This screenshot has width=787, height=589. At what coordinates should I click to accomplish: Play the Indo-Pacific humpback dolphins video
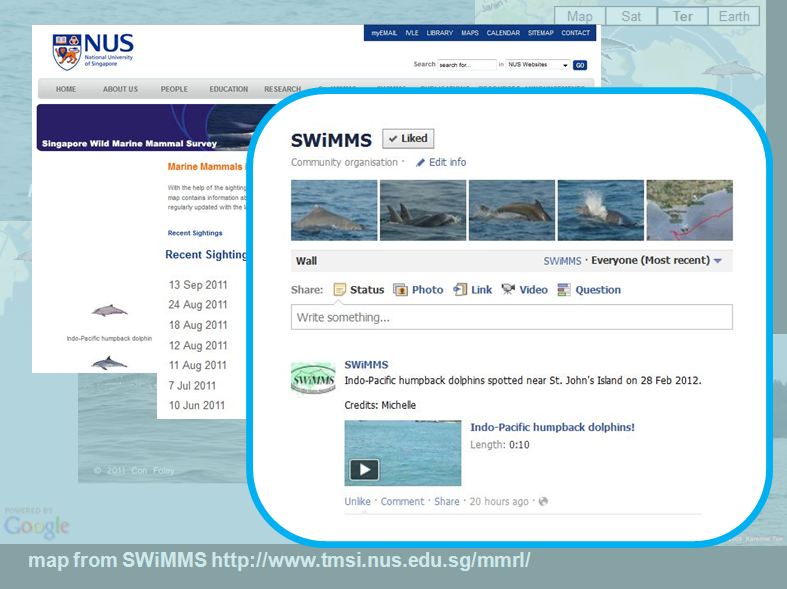pyautogui.click(x=364, y=470)
